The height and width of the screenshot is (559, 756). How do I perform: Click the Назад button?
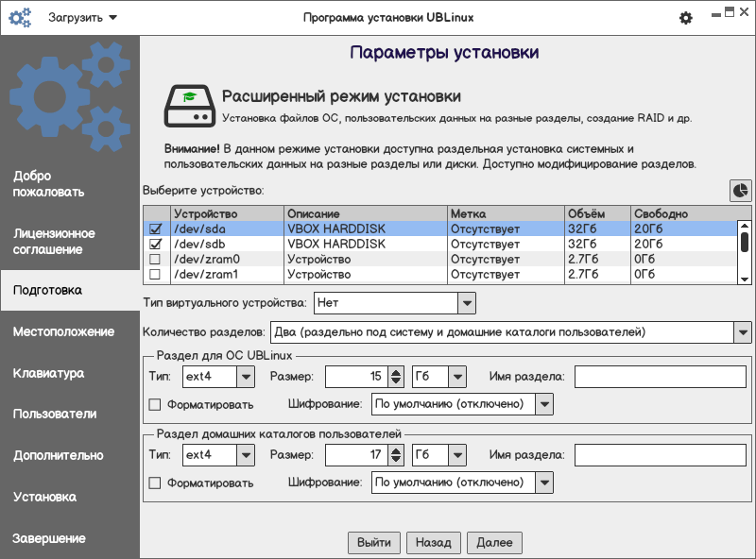tap(434, 542)
